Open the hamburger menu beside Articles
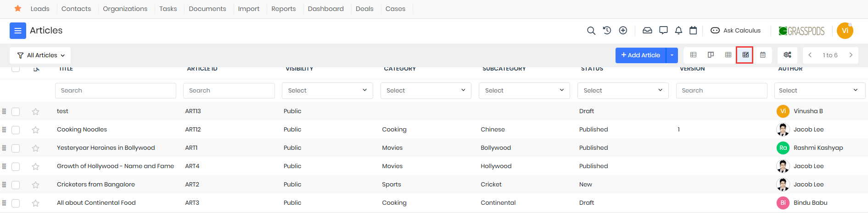 pyautogui.click(x=18, y=31)
